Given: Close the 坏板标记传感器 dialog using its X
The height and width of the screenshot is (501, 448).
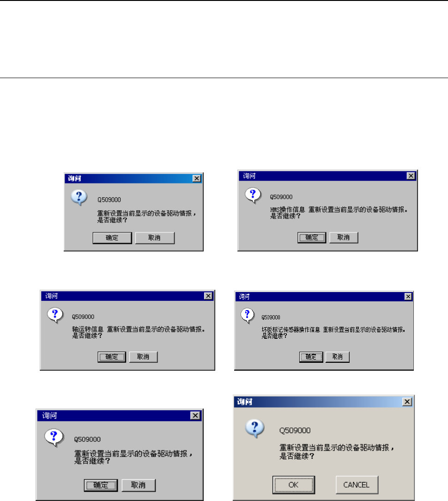Looking at the screenshot, I should pyautogui.click(x=408, y=297).
